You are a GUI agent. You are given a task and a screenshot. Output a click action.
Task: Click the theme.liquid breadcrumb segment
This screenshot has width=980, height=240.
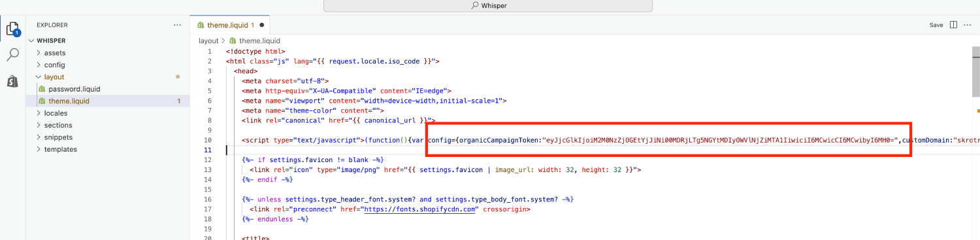[254, 41]
